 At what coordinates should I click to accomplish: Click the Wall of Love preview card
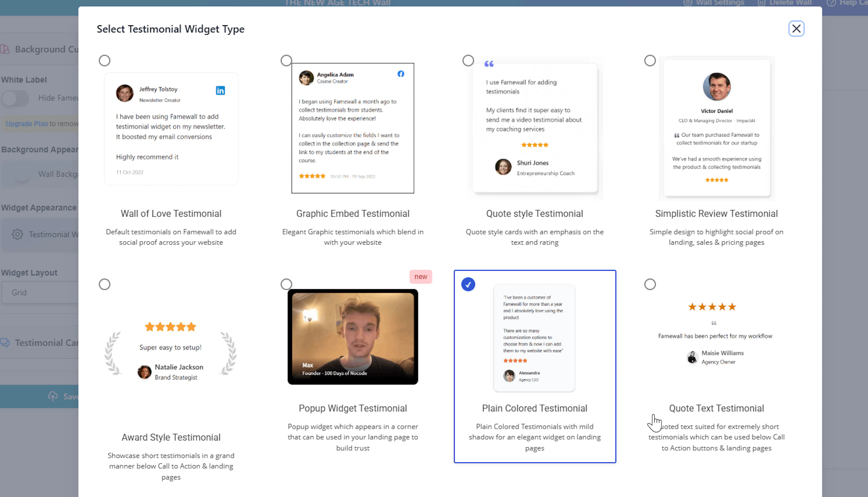pos(171,128)
